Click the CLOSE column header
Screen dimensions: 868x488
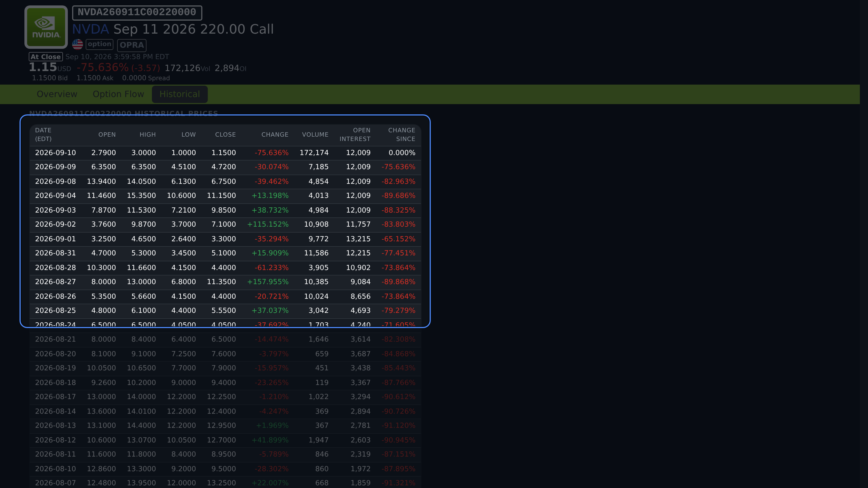click(225, 135)
